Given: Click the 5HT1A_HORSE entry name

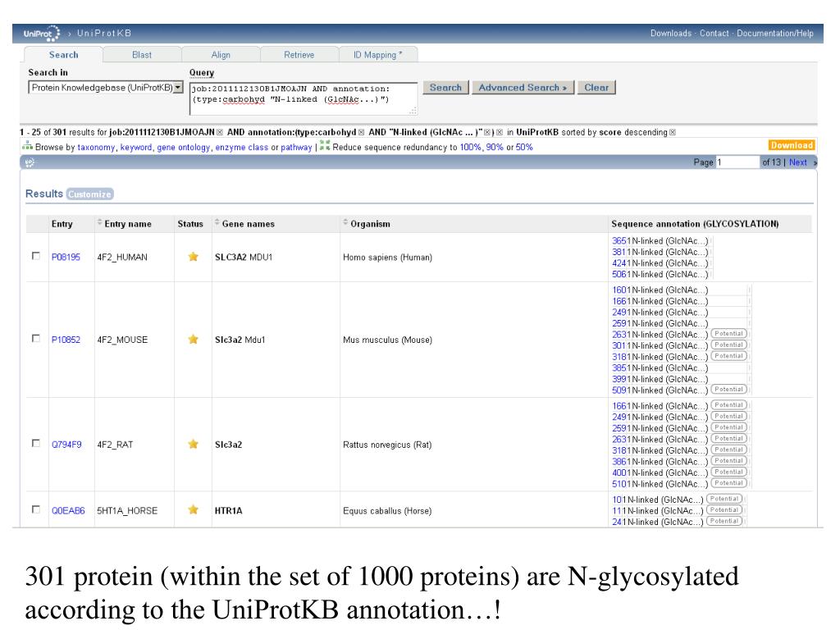Looking at the screenshot, I should pyautogui.click(x=127, y=510).
